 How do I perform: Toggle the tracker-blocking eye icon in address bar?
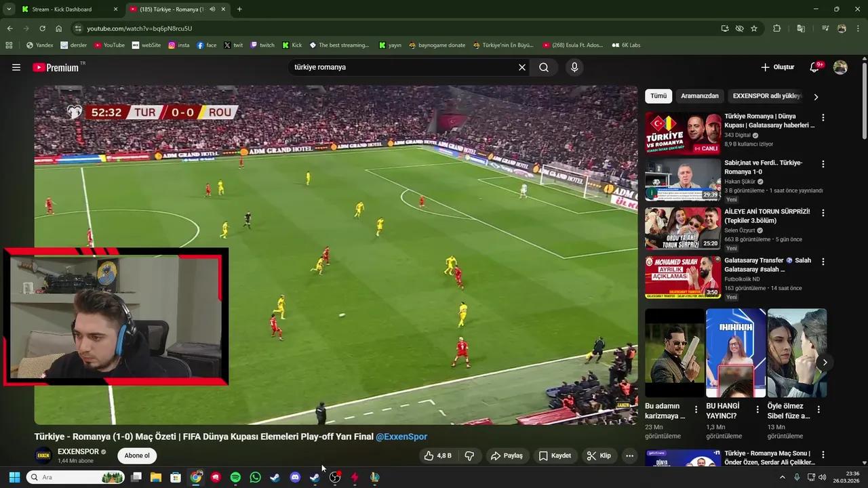pos(740,28)
